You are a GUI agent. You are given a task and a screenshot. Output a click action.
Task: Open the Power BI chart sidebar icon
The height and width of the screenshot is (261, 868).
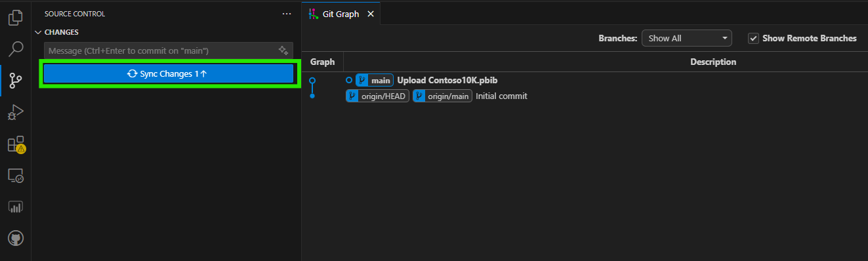(x=16, y=207)
